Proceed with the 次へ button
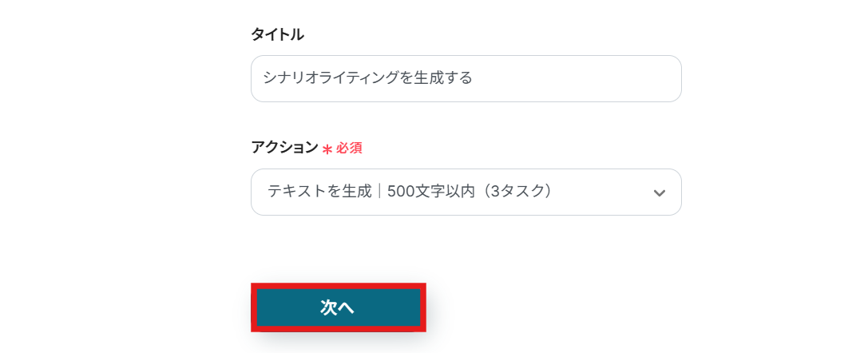The width and height of the screenshot is (868, 353). [338, 307]
